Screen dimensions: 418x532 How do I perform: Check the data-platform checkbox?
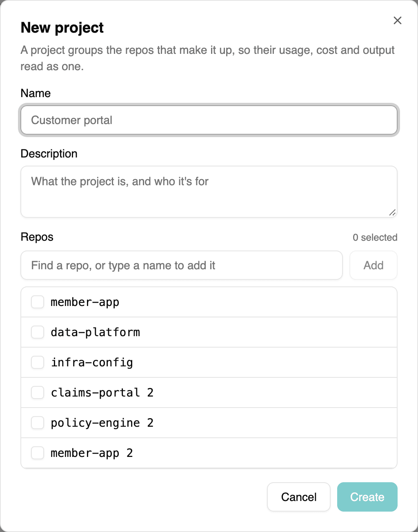click(38, 332)
